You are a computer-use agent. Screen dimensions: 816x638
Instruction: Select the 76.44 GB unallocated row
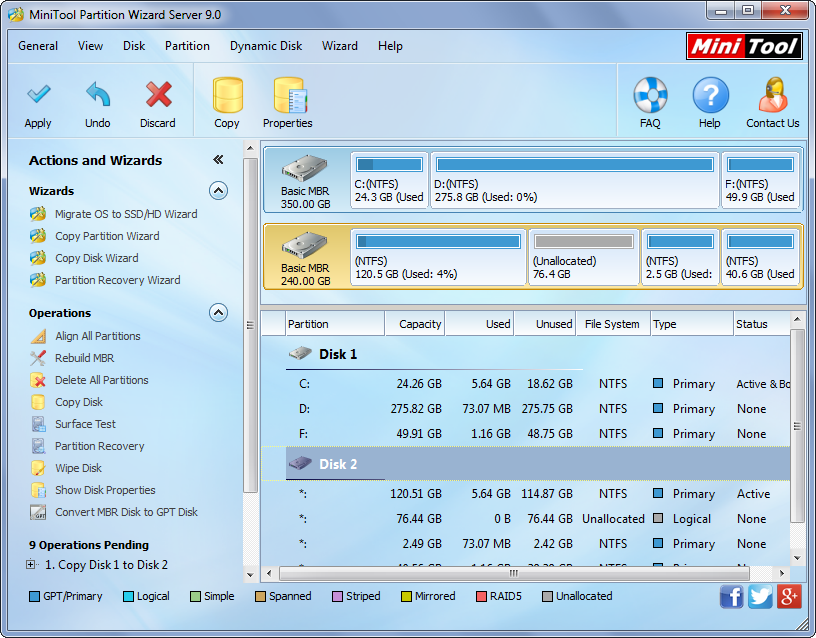(526, 519)
